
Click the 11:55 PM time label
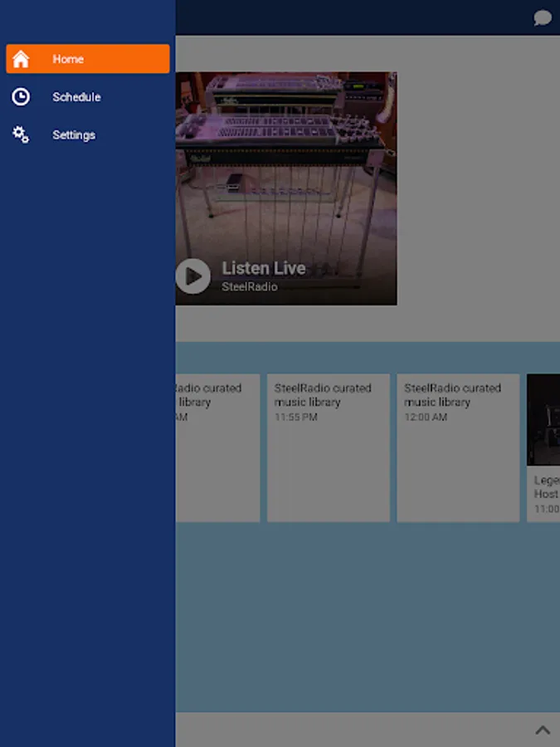295,417
